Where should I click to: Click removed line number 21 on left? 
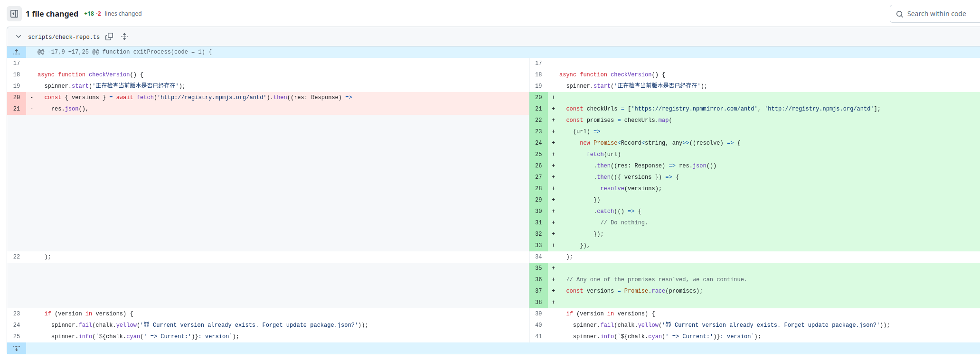click(17, 109)
